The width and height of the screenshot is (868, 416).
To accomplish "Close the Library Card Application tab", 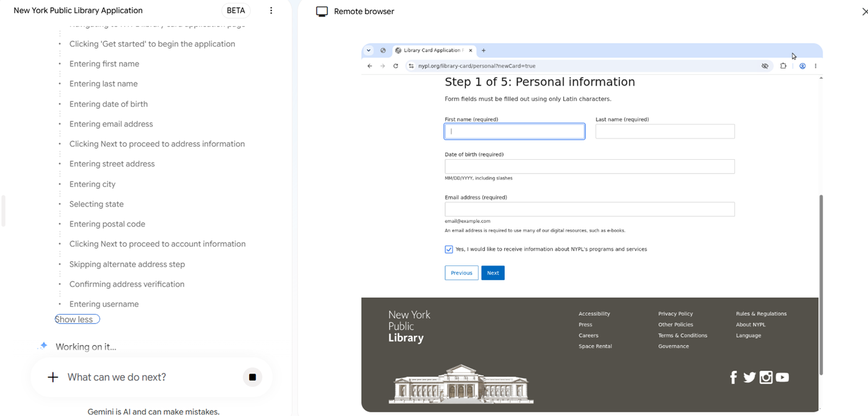I will click(x=470, y=50).
